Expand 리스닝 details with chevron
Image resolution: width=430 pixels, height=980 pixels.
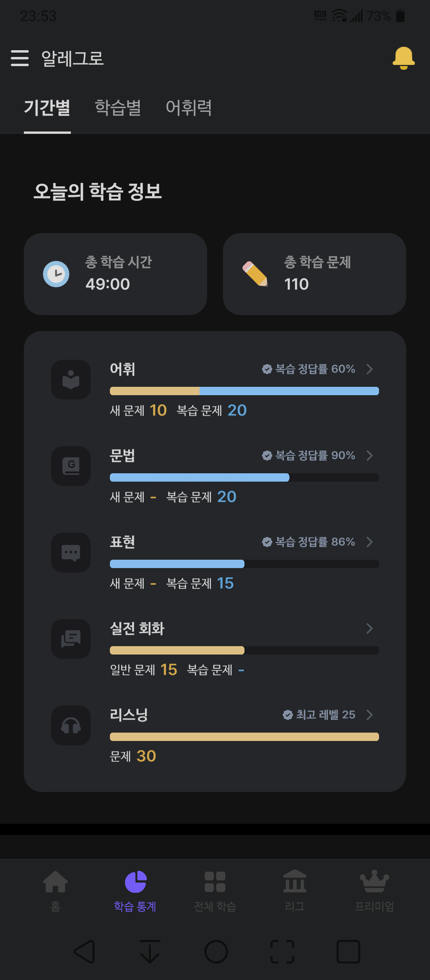(x=369, y=715)
